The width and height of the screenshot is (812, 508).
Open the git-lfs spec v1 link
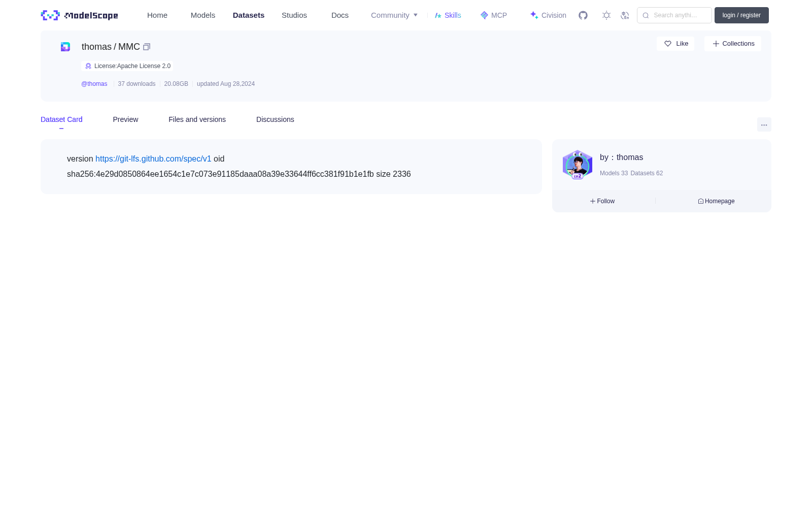(x=153, y=158)
